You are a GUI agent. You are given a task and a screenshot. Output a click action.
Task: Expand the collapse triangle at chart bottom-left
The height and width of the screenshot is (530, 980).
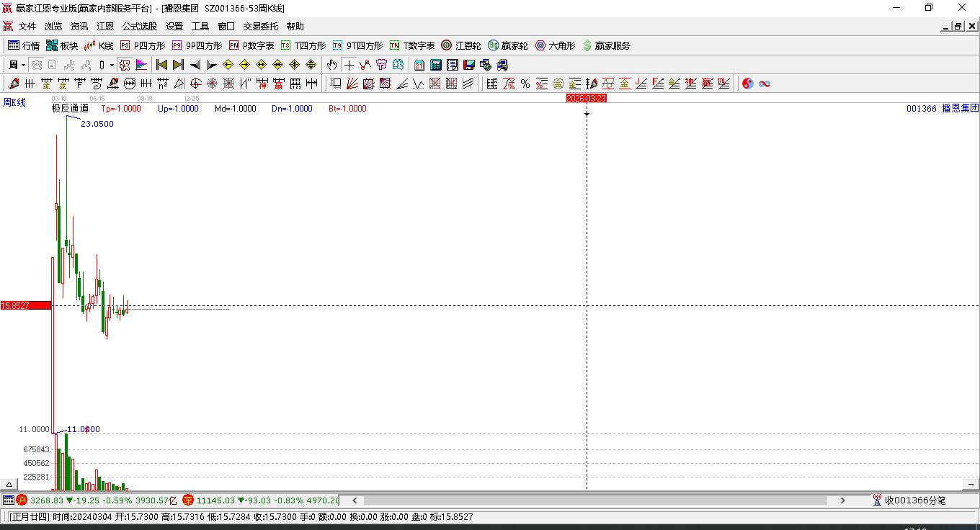tap(9, 484)
